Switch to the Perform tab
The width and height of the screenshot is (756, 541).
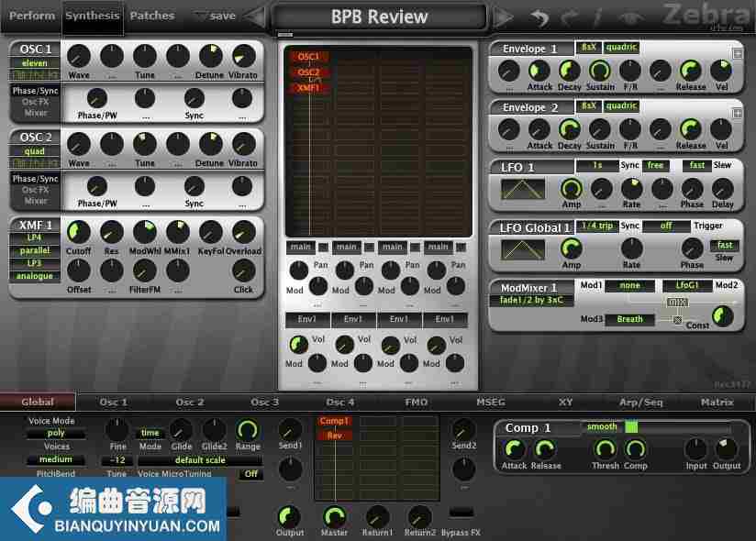click(32, 16)
